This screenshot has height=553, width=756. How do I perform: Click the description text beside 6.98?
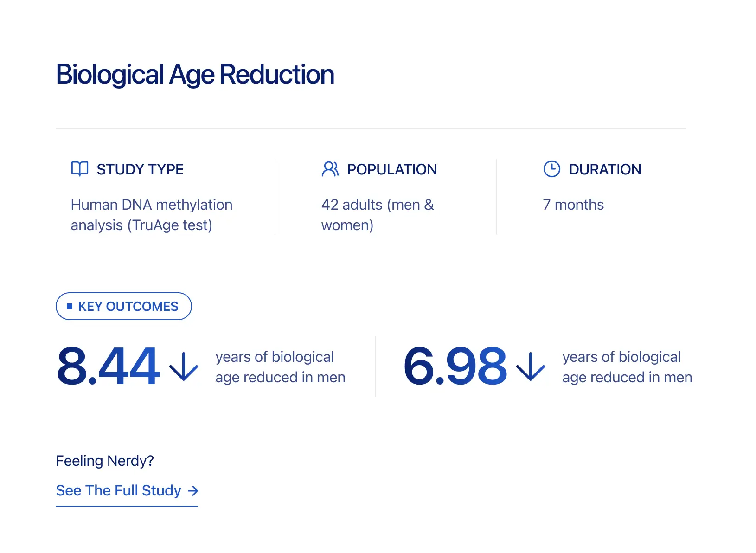coord(627,367)
